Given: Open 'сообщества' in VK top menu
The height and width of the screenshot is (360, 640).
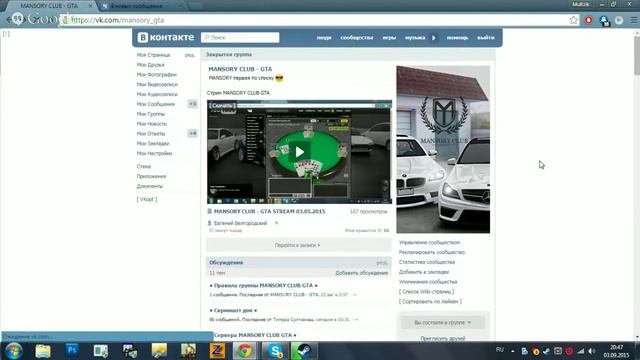Looking at the screenshot, I should pos(357,38).
